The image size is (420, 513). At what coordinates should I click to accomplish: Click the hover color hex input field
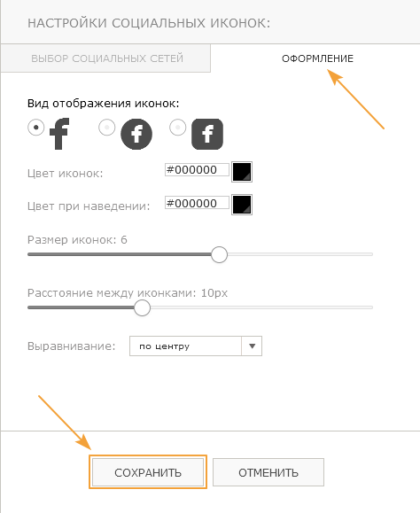click(197, 203)
